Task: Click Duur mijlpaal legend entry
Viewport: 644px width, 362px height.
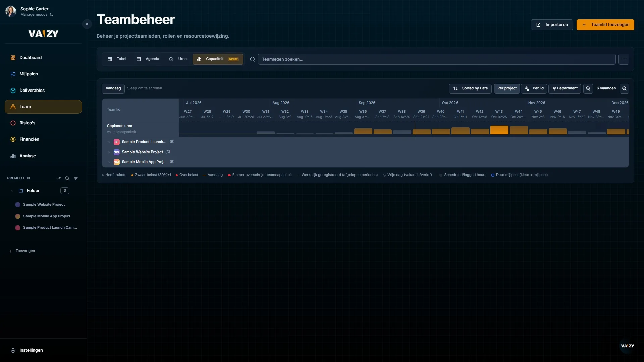Action: (x=520, y=175)
